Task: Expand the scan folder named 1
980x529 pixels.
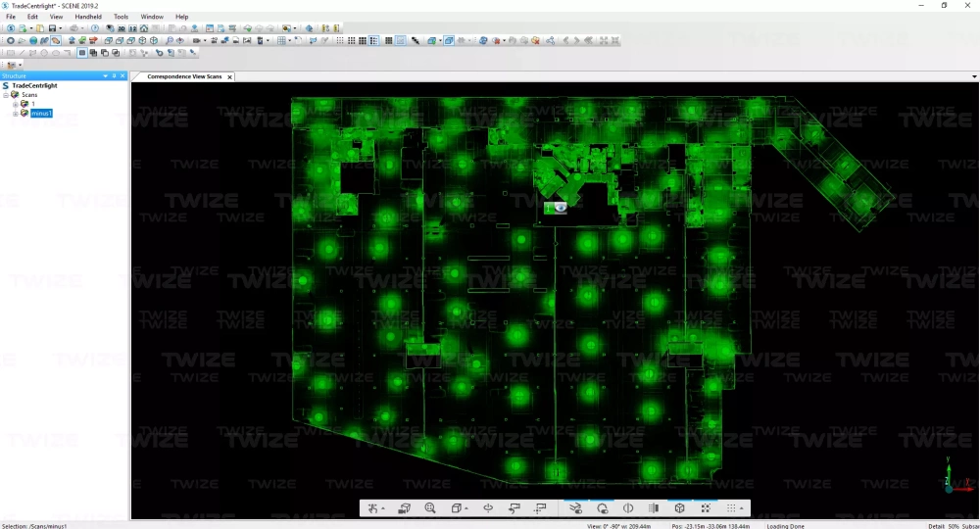Action: click(15, 104)
